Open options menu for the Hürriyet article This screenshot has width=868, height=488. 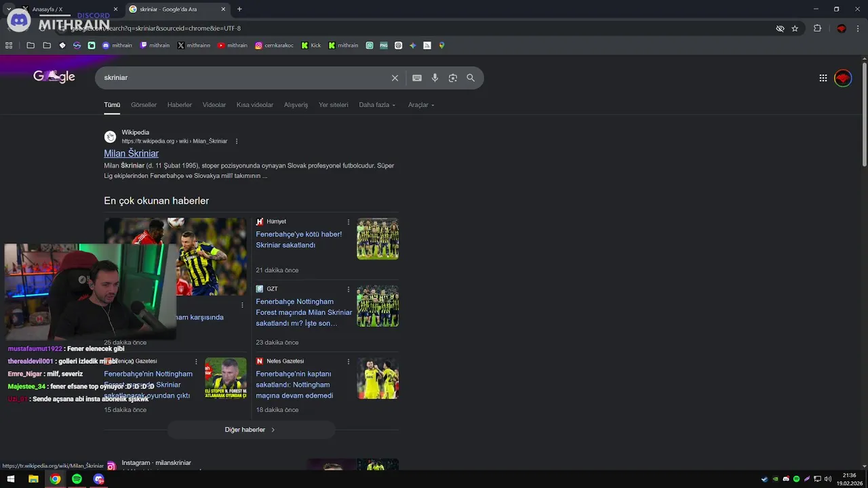click(349, 222)
